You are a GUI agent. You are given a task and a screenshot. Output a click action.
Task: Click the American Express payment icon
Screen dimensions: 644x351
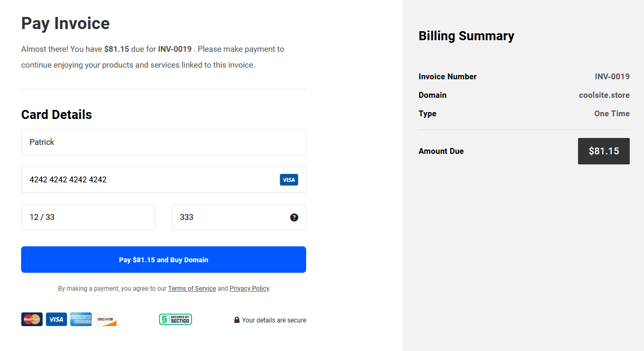pos(81,319)
